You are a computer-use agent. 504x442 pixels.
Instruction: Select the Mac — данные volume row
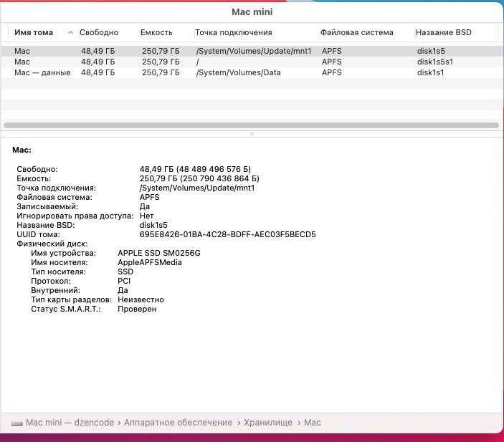[x=252, y=72]
